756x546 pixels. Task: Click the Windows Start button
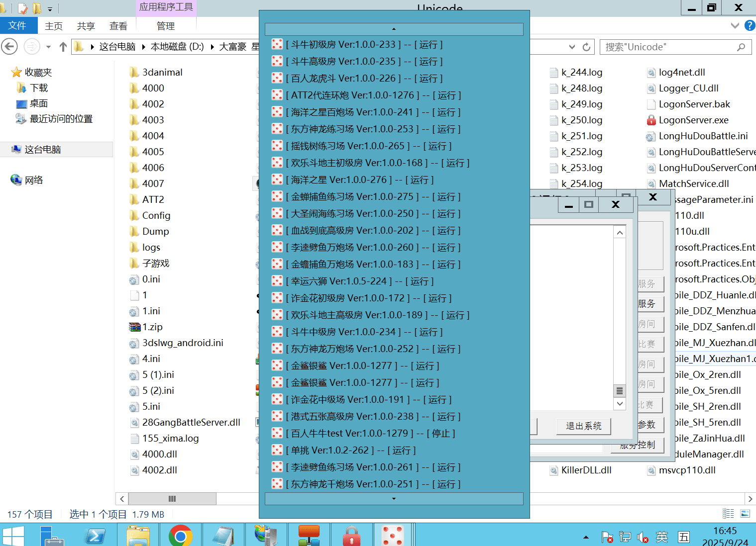[13, 536]
